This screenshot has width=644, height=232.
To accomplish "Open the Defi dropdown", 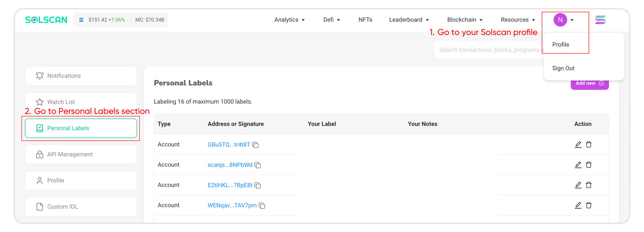I will click(x=332, y=20).
